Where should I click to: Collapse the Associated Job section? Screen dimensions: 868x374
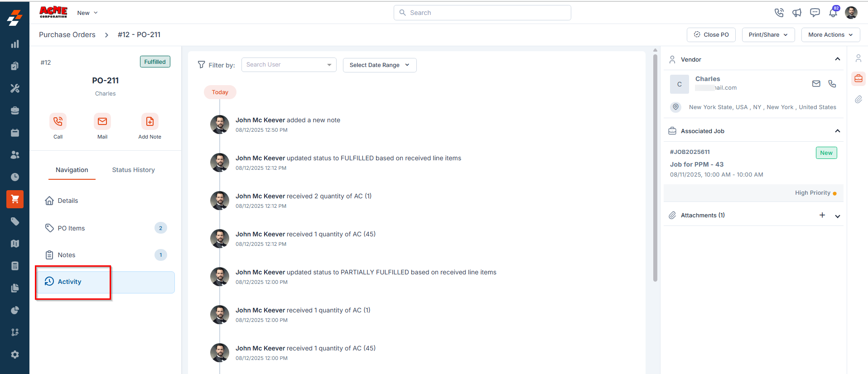point(838,131)
